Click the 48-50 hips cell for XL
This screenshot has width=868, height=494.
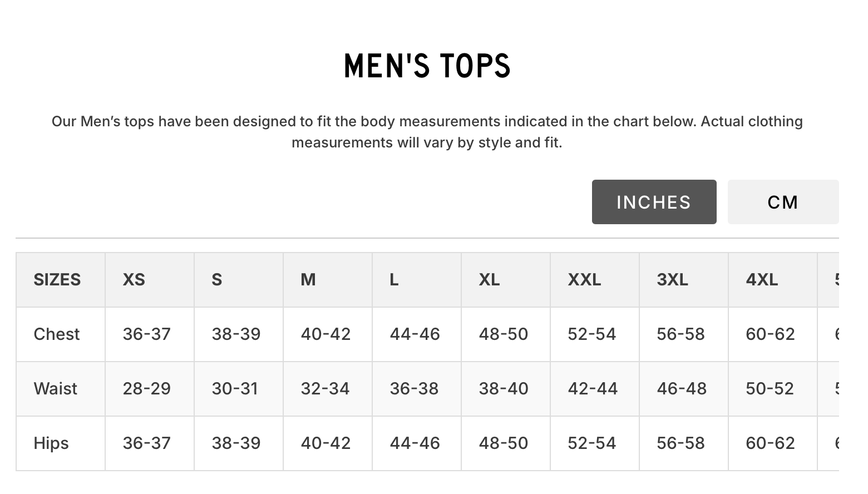(503, 443)
